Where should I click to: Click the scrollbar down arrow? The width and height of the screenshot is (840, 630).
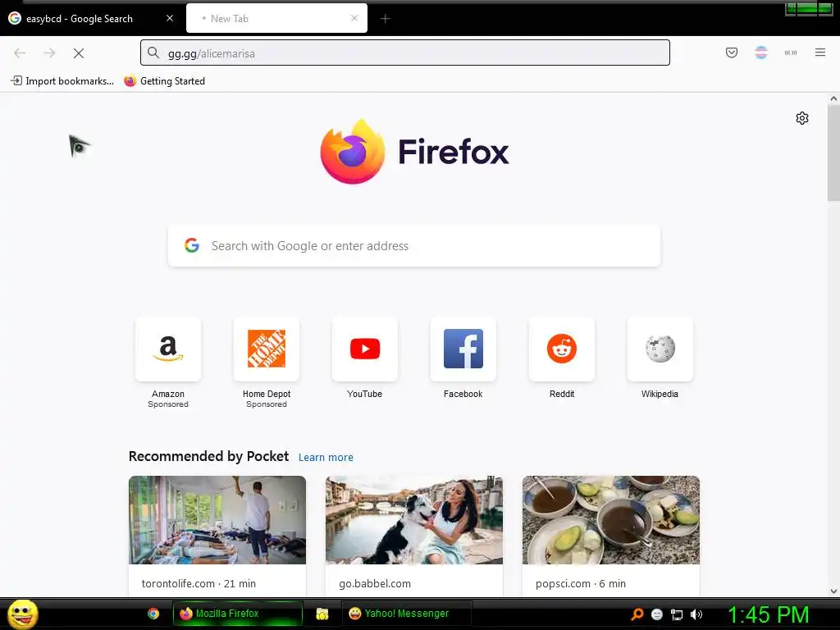pyautogui.click(x=833, y=591)
